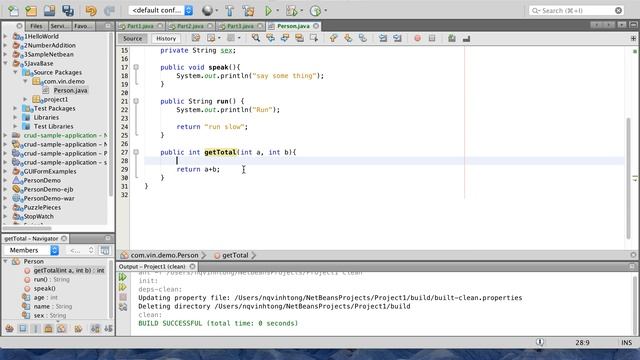
Task: Start Macro Recording red button
Action: click(417, 38)
